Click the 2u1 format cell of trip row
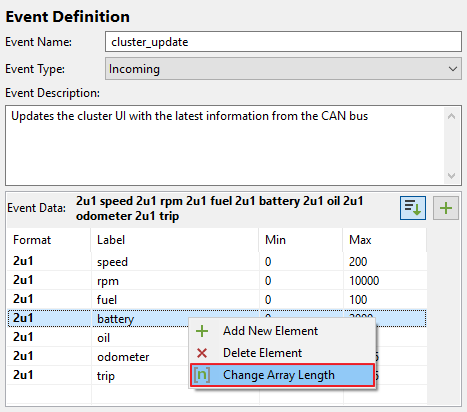The height and width of the screenshot is (412, 467). coord(49,375)
